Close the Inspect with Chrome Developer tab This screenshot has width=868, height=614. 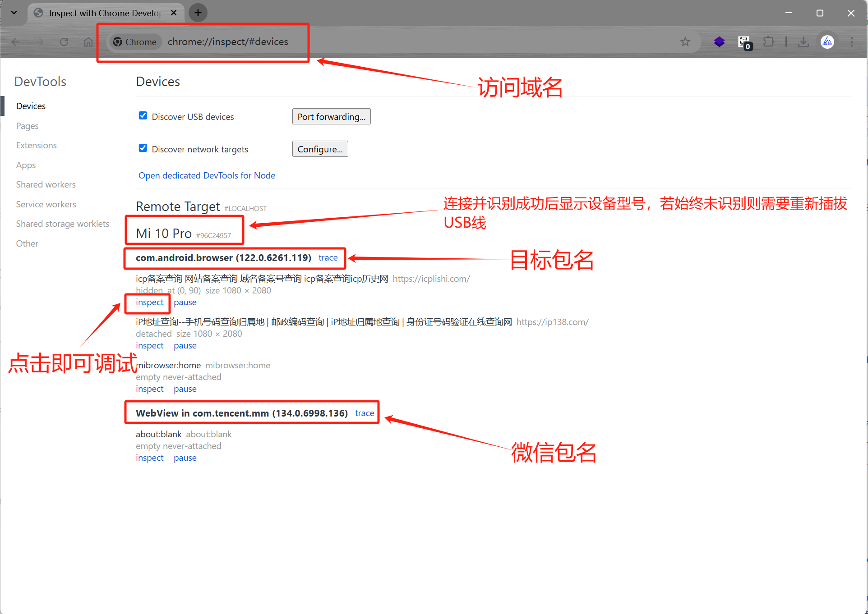[174, 13]
